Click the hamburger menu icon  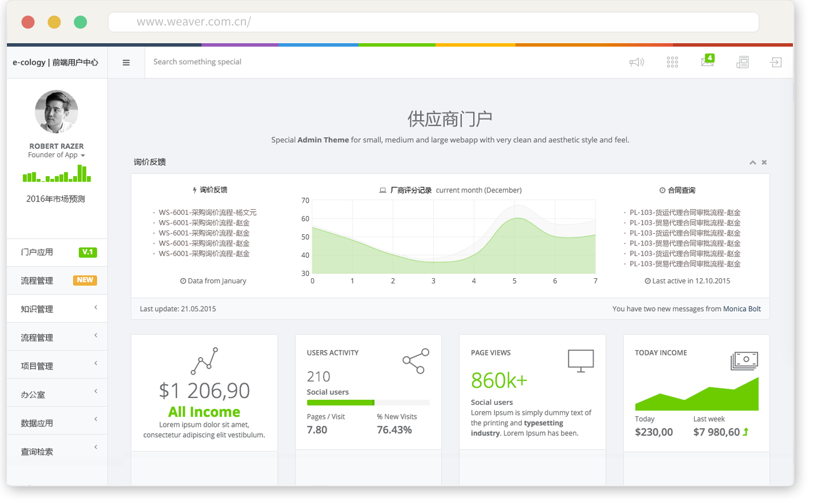coord(126,63)
